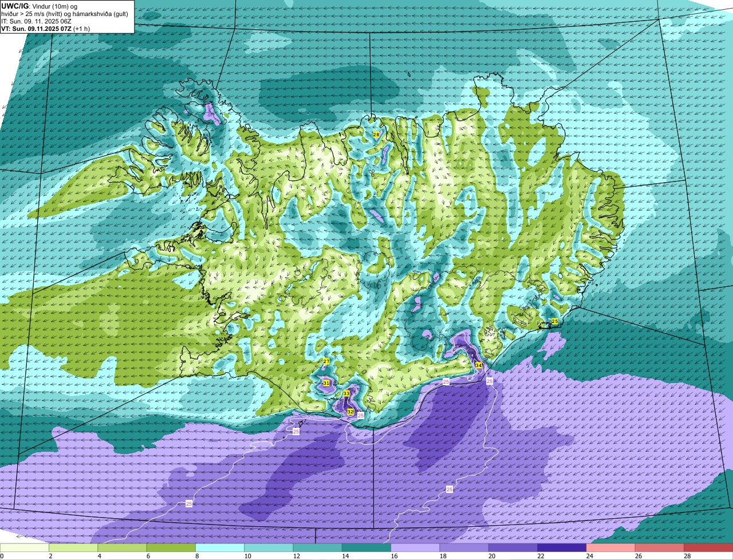733x560 pixels.
Task: Click the white 25 contour label beside yellow 32
Action: tap(361, 415)
